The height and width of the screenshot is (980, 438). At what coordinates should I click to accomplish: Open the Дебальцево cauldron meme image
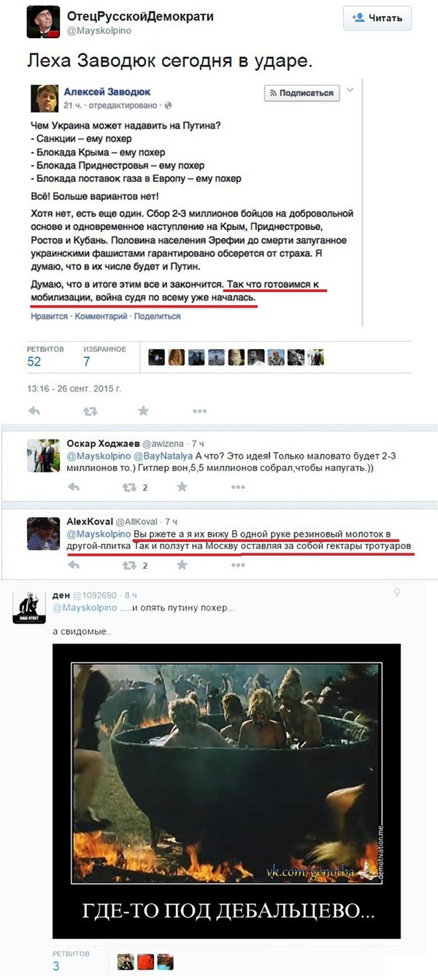tap(226, 790)
